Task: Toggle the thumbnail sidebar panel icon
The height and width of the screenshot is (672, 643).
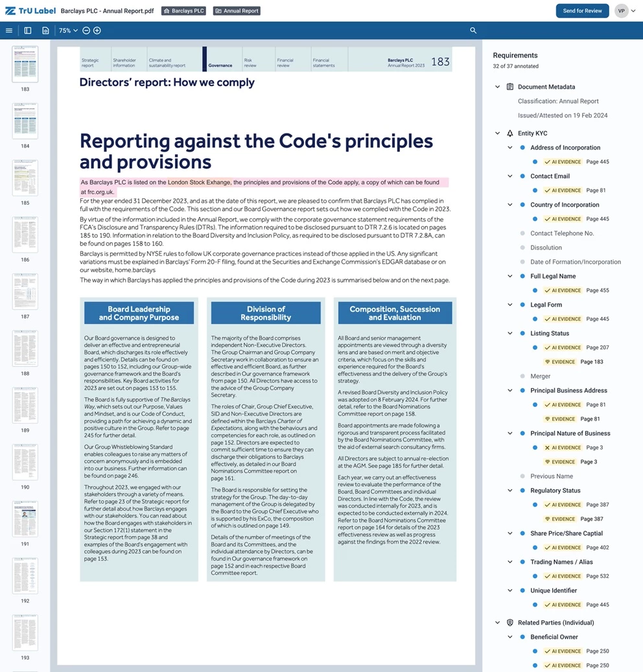Action: tap(28, 30)
